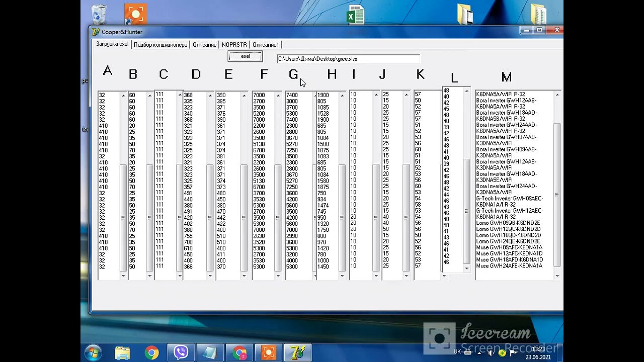
Task: Click the down arrow of column E scrollbar
Action: 244,276
